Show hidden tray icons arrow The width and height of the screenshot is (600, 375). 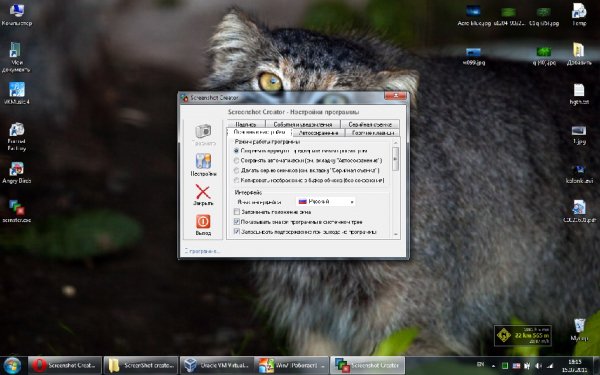tap(493, 366)
